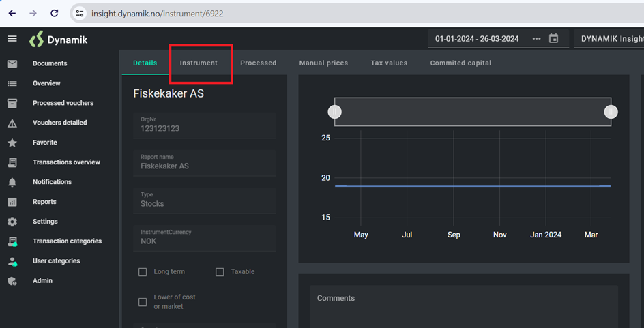Click the Documents envelope icon
This screenshot has width=644, height=328.
tap(12, 63)
